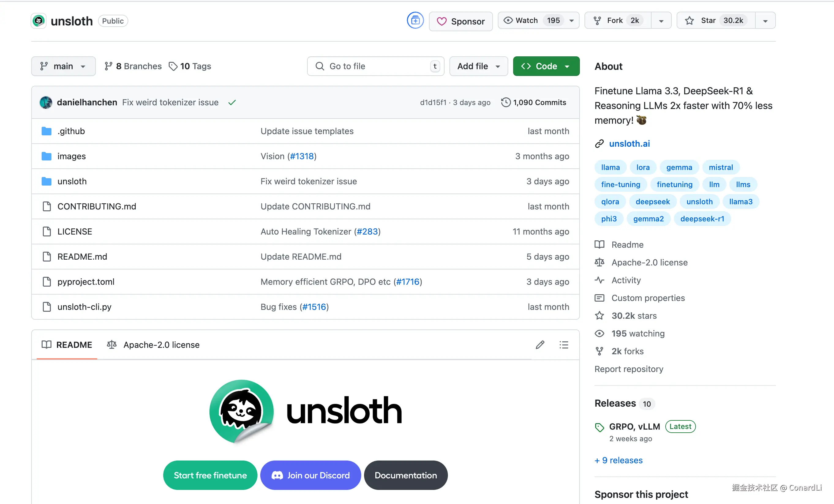Viewport: 834px width, 504px height.
Task: Expand the main branch dropdown
Action: click(63, 66)
